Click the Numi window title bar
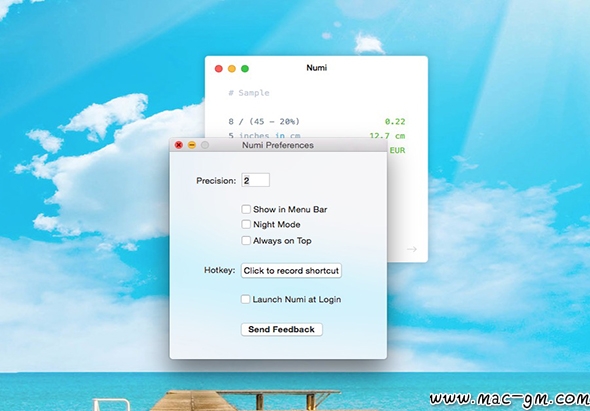 (x=316, y=68)
